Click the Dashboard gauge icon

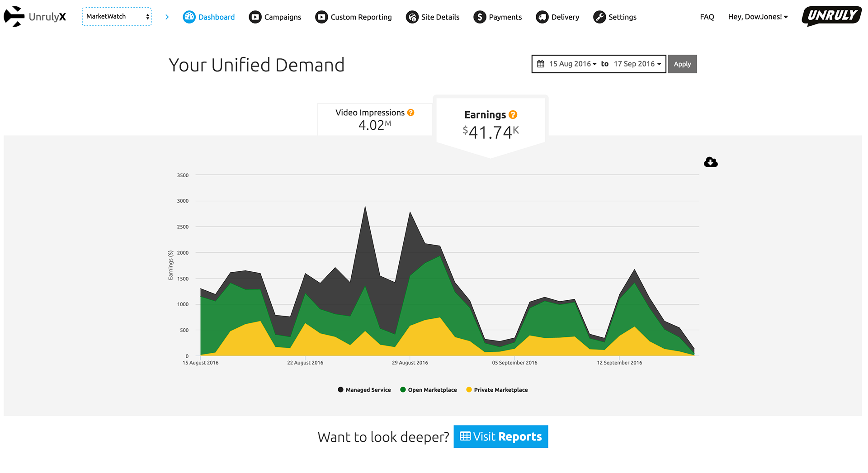189,17
